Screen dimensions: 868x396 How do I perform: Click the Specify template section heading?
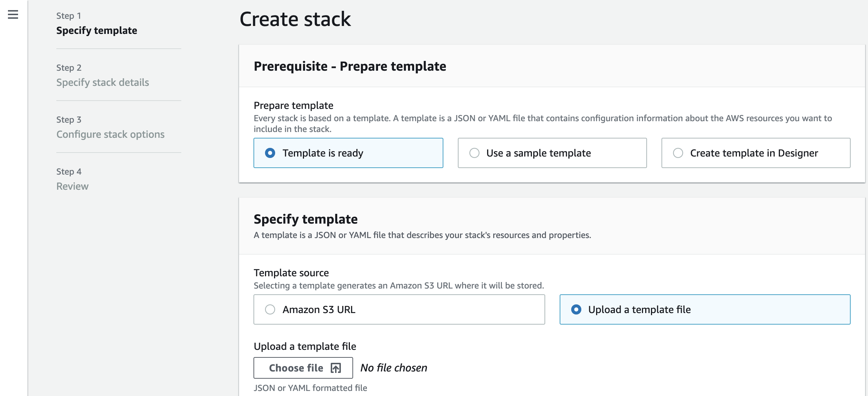coord(305,219)
